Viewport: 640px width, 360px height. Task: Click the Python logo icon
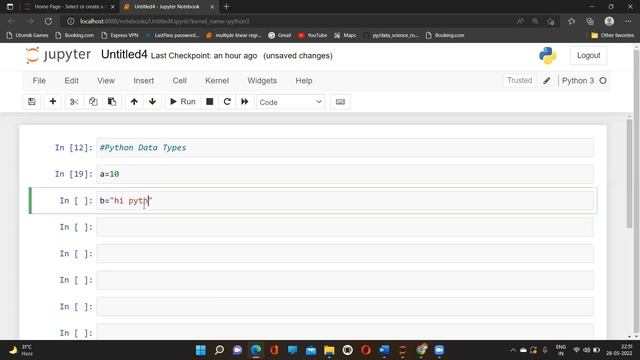547,56
